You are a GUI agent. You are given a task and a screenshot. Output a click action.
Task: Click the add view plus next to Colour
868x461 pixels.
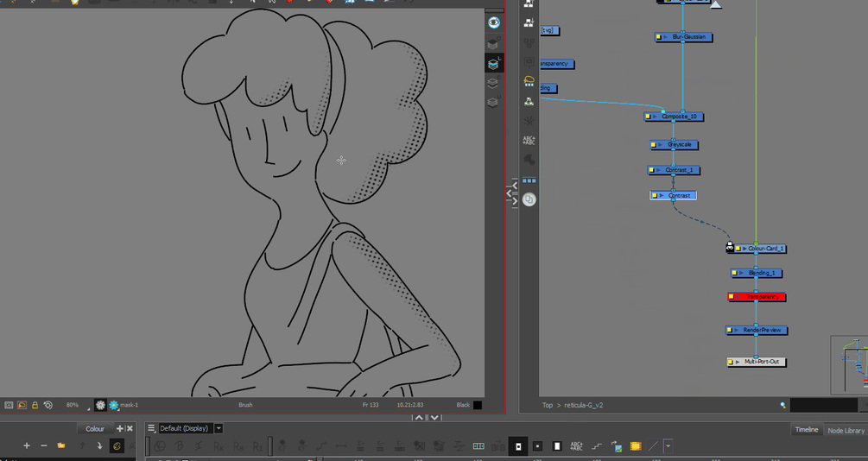[x=119, y=429]
